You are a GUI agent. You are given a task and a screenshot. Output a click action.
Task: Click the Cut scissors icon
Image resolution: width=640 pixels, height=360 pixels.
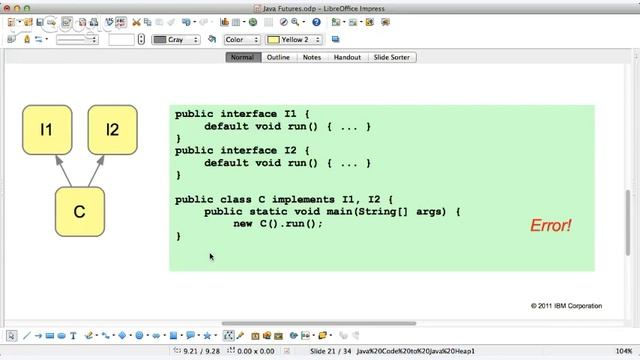click(x=136, y=22)
